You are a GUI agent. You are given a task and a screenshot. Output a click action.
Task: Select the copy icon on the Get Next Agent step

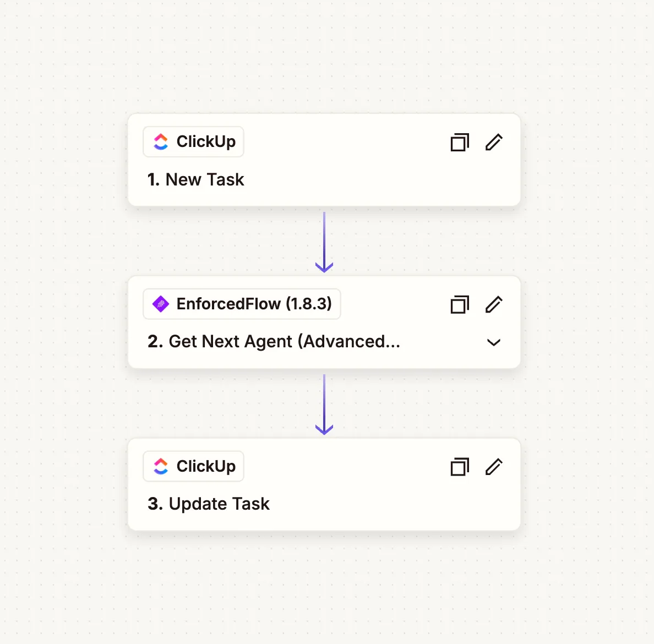click(460, 304)
